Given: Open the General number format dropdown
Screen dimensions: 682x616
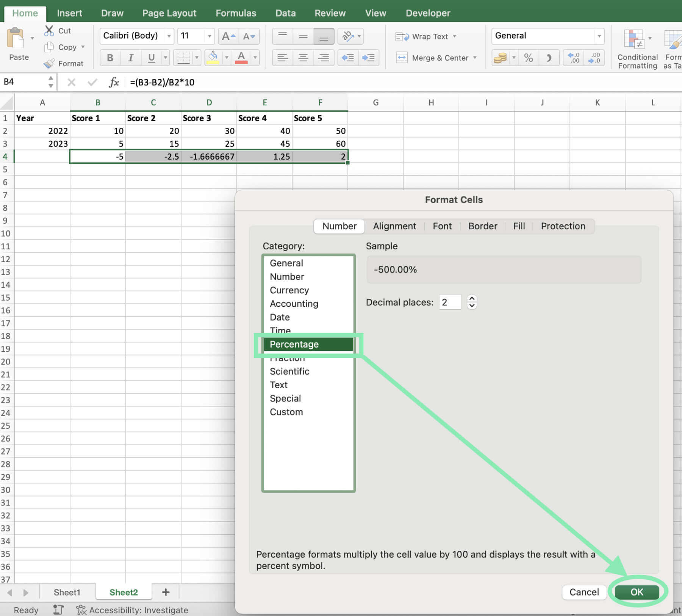Looking at the screenshot, I should click(599, 36).
